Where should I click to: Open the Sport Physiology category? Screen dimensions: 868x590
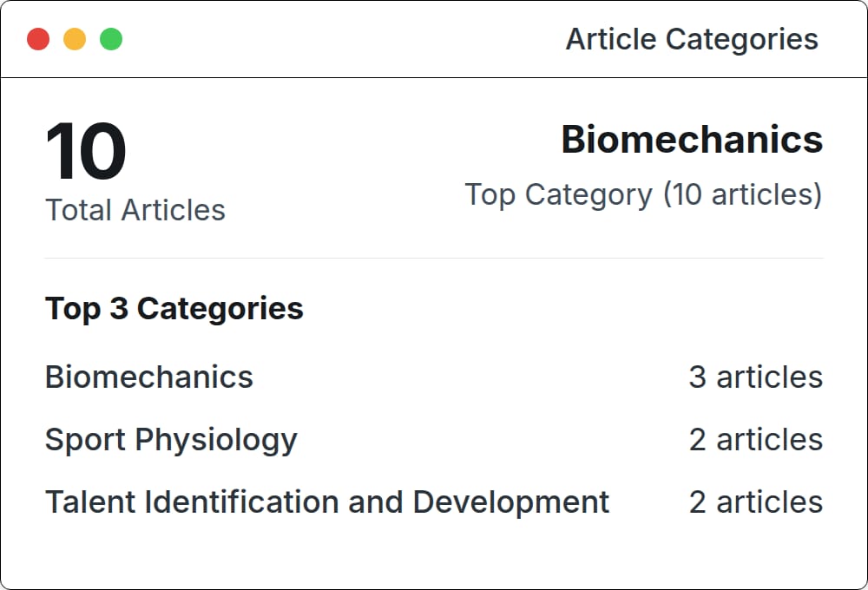171,440
